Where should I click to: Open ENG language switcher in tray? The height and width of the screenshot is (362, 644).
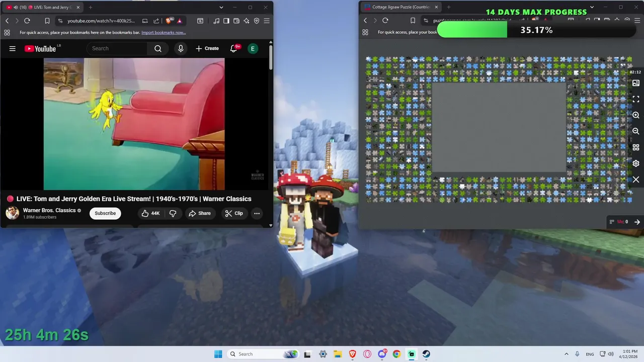pos(590,354)
